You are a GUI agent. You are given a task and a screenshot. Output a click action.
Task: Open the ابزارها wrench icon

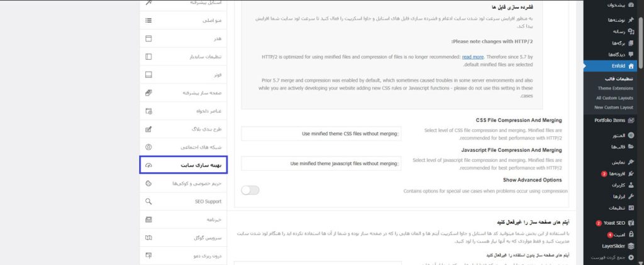point(631,197)
